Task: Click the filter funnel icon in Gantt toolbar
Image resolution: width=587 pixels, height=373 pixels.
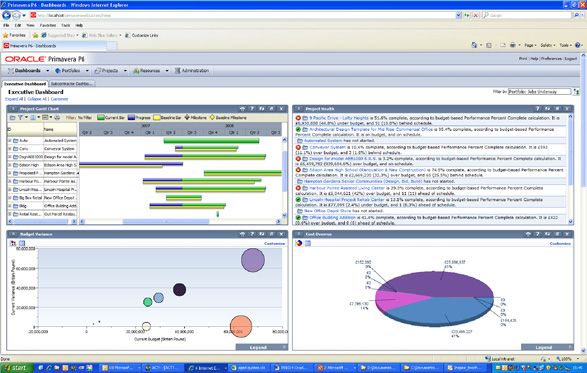Action: pos(21,118)
